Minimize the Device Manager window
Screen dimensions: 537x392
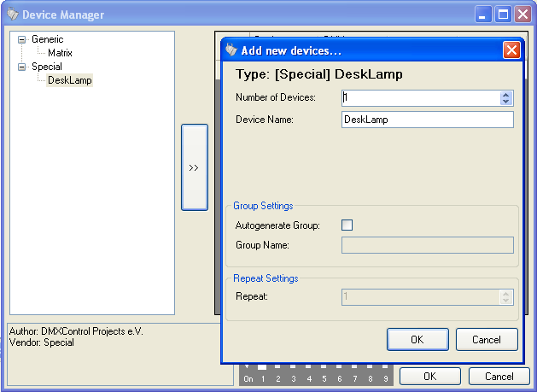(485, 15)
